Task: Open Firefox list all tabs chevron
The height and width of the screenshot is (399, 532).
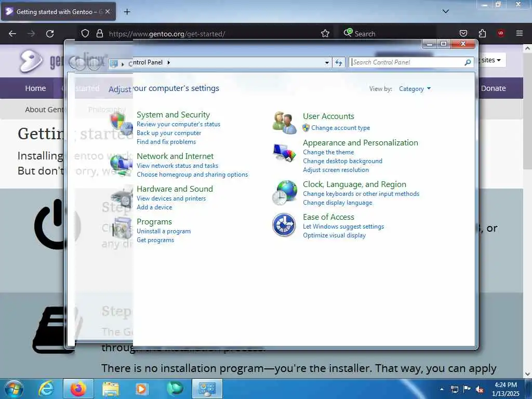Action: (x=445, y=11)
